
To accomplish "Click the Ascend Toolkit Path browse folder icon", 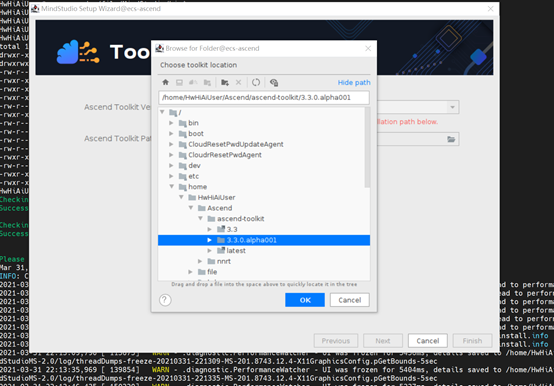I will coord(451,139).
